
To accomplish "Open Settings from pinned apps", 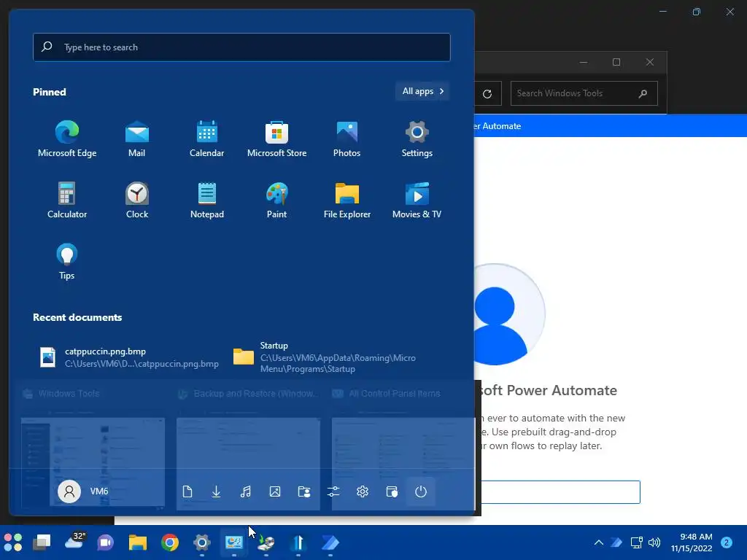I will point(417,139).
